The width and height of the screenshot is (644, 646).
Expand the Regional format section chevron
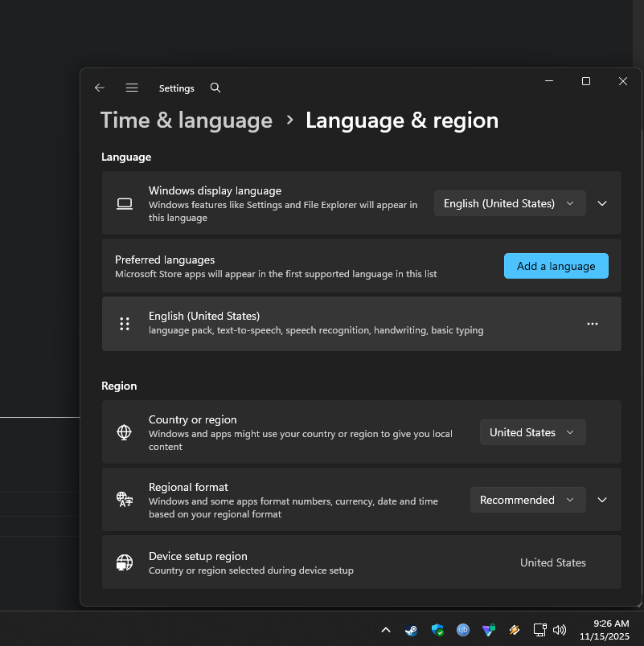click(x=602, y=500)
